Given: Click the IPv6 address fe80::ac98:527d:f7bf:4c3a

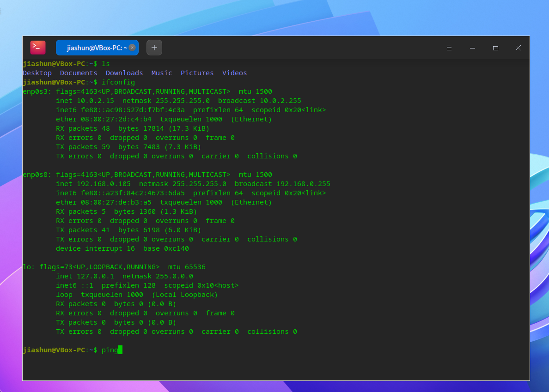Looking at the screenshot, I should [133, 110].
